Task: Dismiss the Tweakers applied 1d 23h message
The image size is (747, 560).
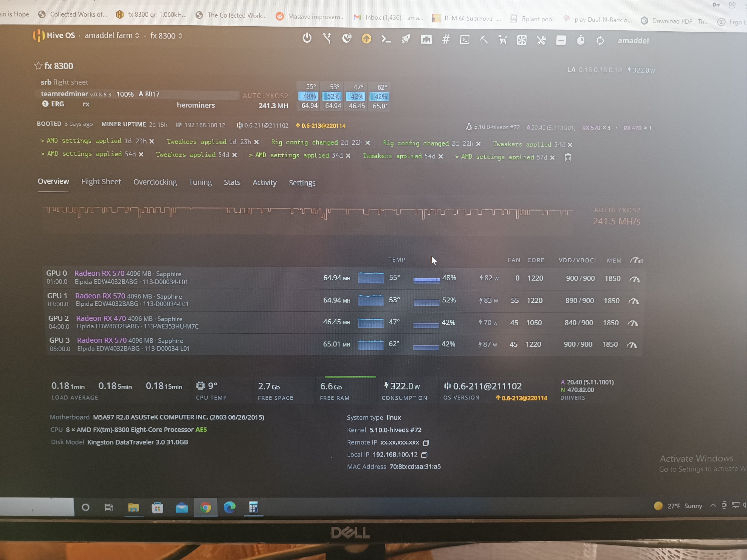Action: [256, 142]
